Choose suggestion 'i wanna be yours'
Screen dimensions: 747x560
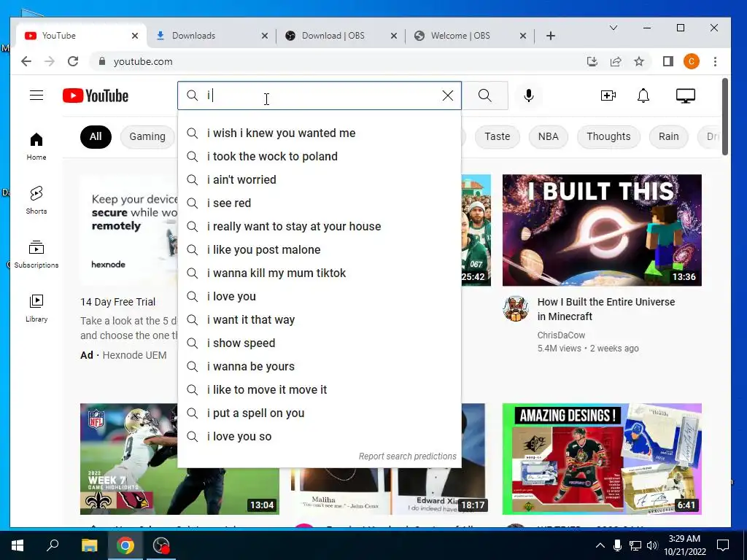320,367
